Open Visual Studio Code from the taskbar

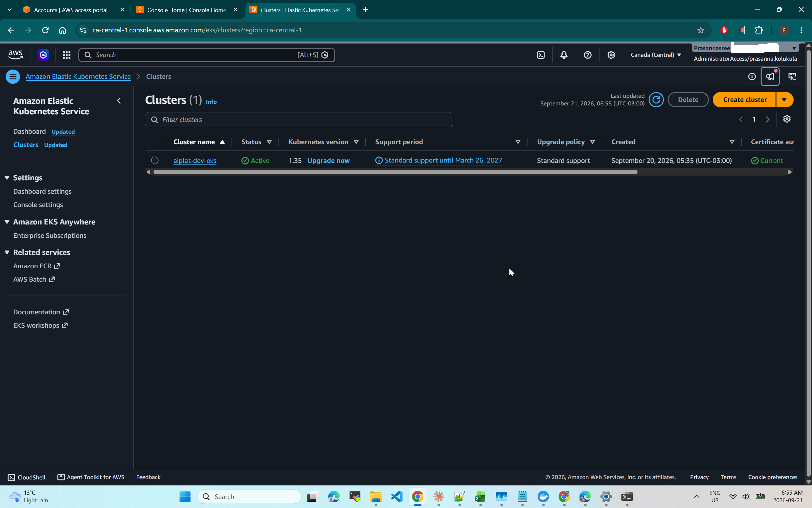[396, 497]
